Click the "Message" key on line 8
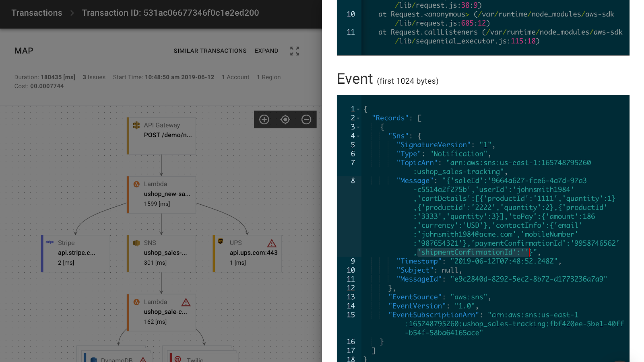644x362 pixels. [x=415, y=181]
